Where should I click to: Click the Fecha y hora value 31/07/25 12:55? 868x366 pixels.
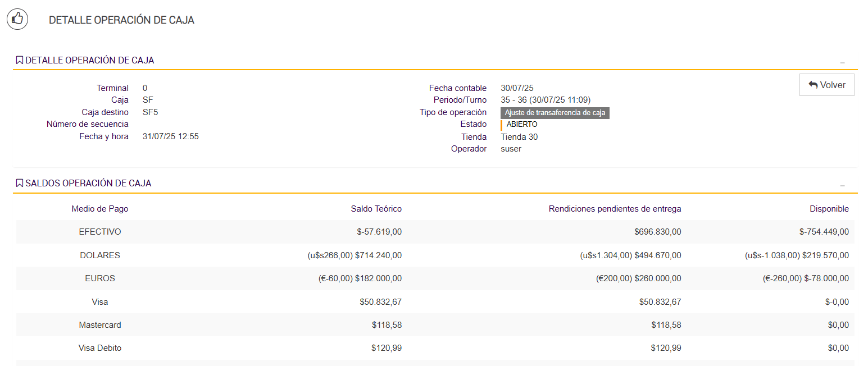pyautogui.click(x=171, y=136)
